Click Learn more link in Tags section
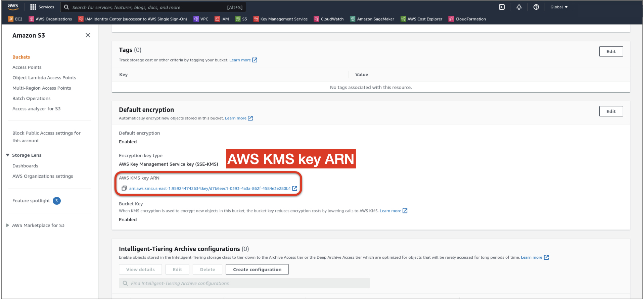The height and width of the screenshot is (300, 644). 240,60
